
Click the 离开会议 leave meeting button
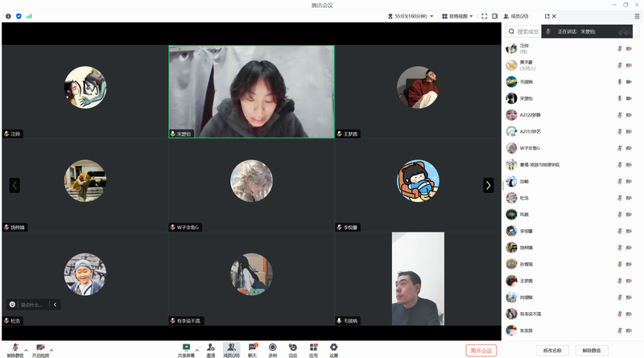point(481,350)
